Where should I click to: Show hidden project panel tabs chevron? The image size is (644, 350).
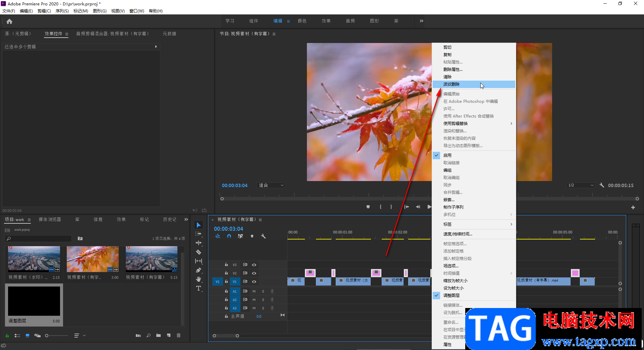[x=186, y=219]
